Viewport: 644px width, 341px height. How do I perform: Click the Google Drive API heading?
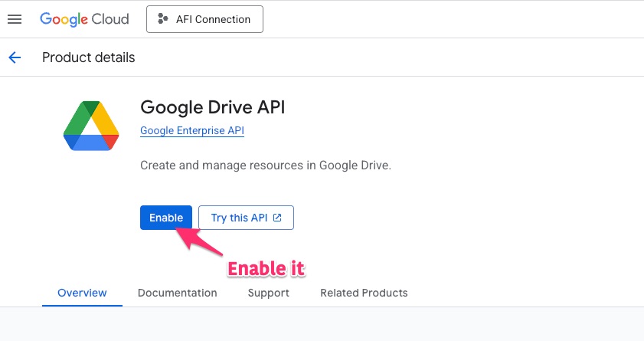tap(212, 107)
